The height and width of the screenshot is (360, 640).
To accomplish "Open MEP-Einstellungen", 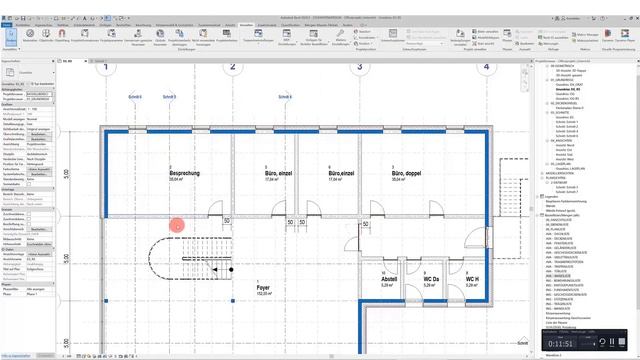I will (287, 37).
